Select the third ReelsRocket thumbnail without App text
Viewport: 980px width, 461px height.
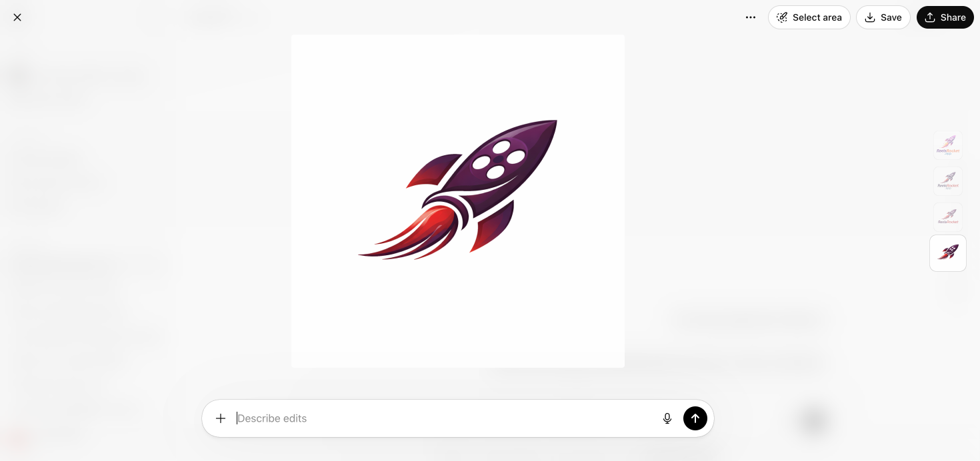pyautogui.click(x=947, y=217)
